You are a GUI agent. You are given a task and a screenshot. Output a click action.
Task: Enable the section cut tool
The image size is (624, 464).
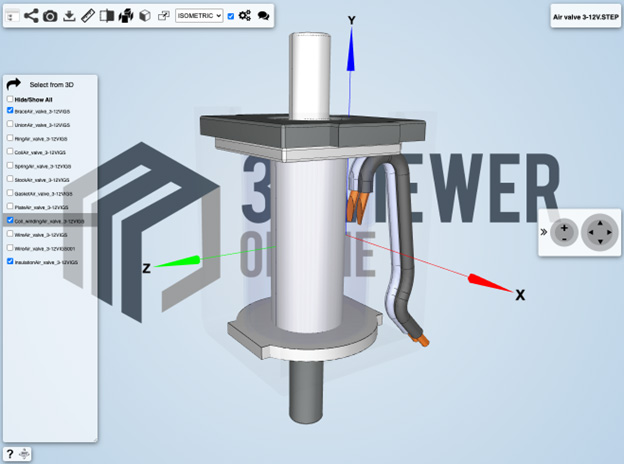click(107, 16)
